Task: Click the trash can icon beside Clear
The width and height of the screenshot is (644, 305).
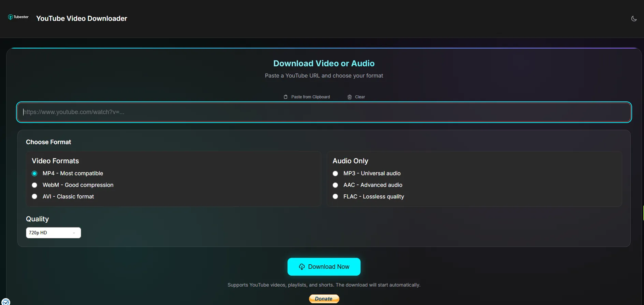Action: (x=350, y=97)
